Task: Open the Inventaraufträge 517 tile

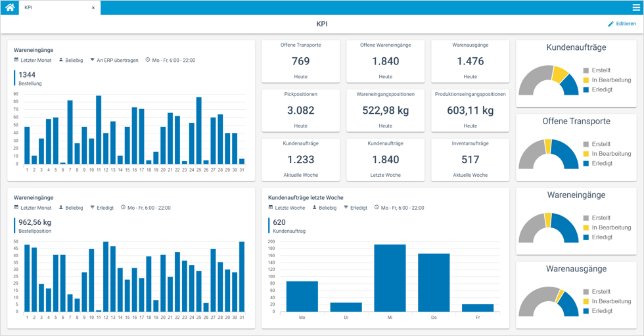Action: [470, 160]
